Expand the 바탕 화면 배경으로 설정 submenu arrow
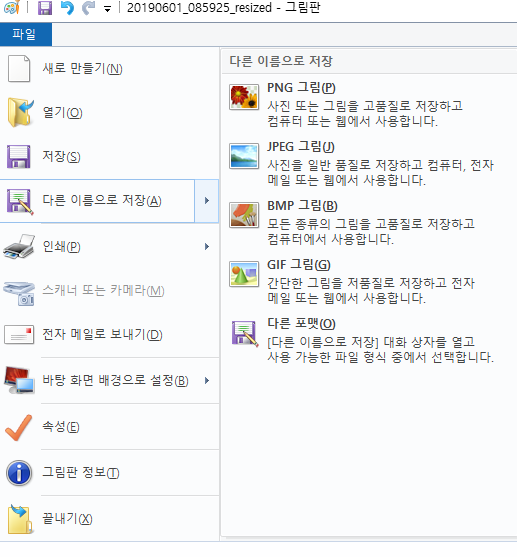This screenshot has width=517, height=557. click(x=207, y=381)
